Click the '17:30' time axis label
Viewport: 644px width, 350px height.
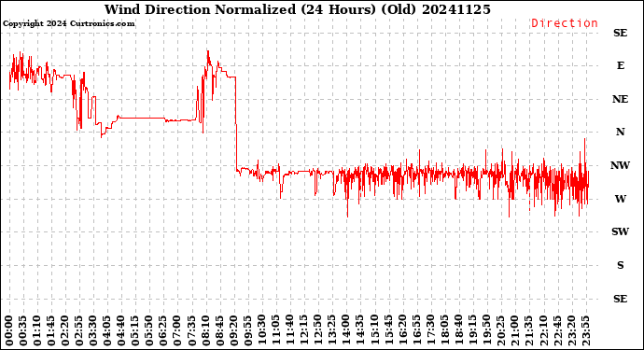click(429, 330)
